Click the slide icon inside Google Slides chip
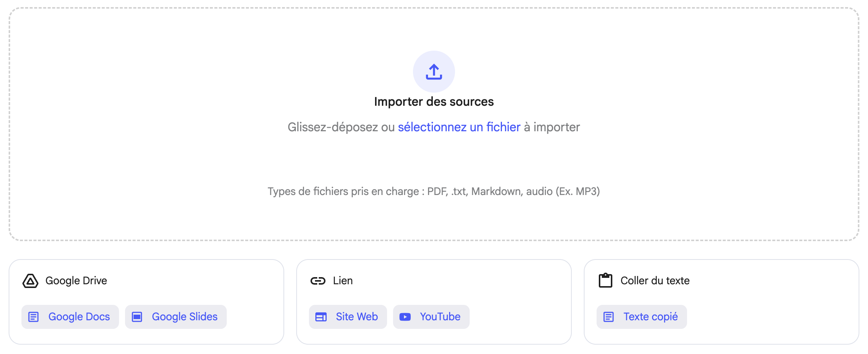The width and height of the screenshot is (868, 354). (x=138, y=316)
